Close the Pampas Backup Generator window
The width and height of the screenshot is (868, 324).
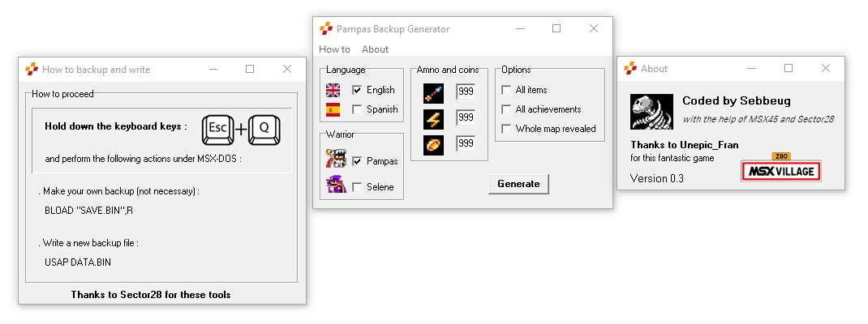pyautogui.click(x=594, y=28)
